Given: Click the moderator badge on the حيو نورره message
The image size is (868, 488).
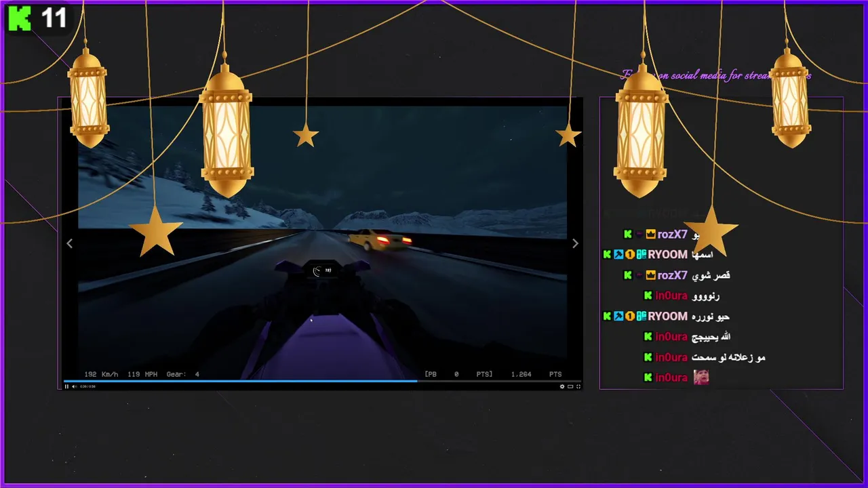Looking at the screenshot, I should (x=618, y=317).
